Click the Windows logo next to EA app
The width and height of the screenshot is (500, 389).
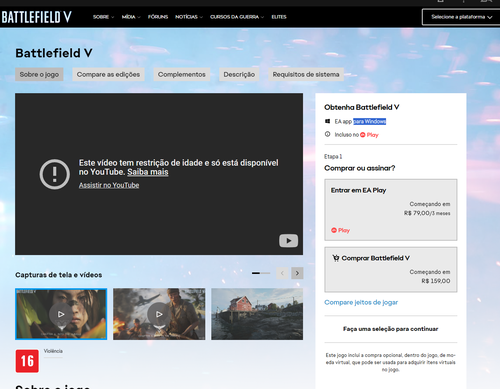pos(327,121)
